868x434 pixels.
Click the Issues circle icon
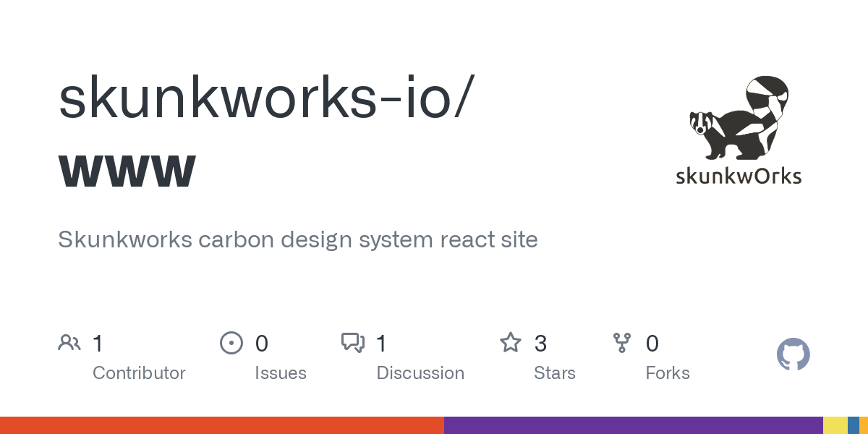coord(231,343)
